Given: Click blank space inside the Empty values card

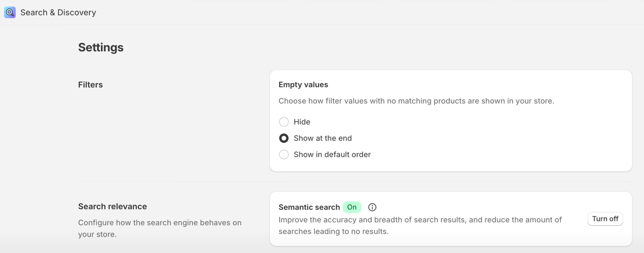Looking at the screenshot, I should pyautogui.click(x=500, y=139).
